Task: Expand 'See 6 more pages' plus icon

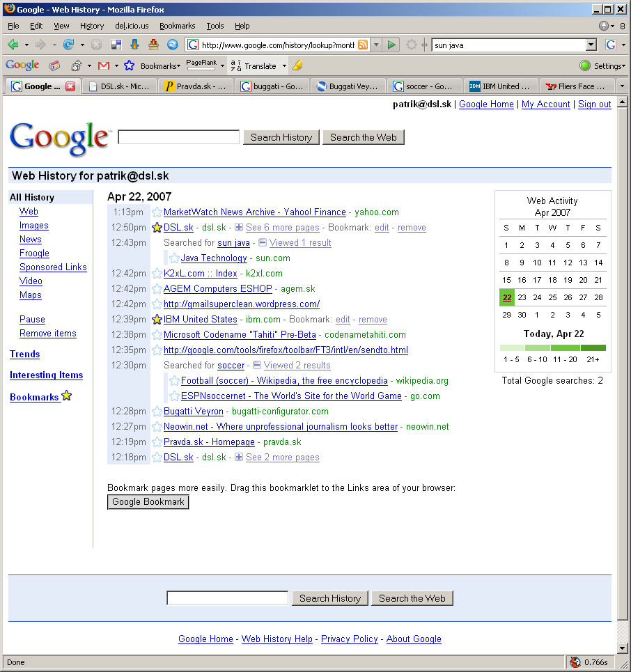Action: coord(239,227)
